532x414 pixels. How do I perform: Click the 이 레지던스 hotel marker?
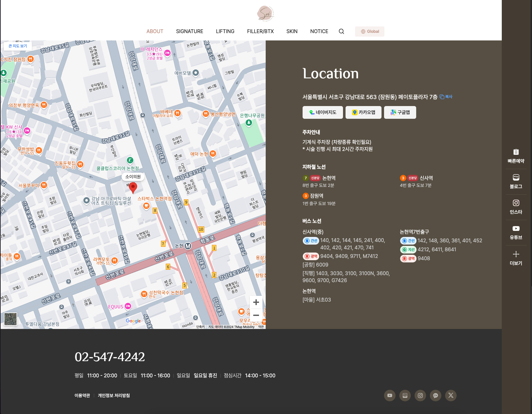tap(167, 53)
